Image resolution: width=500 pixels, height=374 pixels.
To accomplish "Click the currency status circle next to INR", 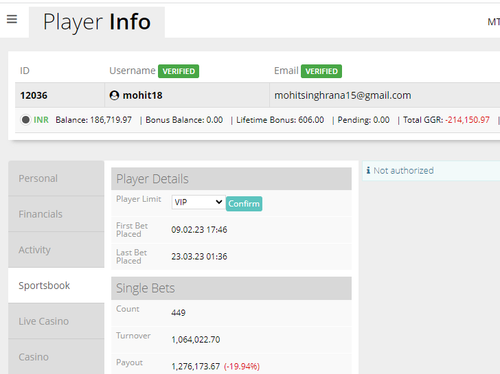I will 25,120.
